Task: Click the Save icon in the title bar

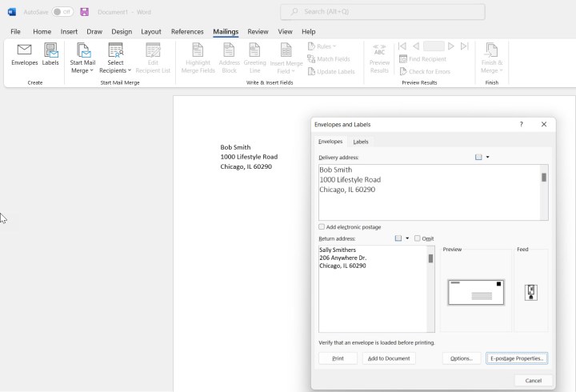Action: pos(84,12)
